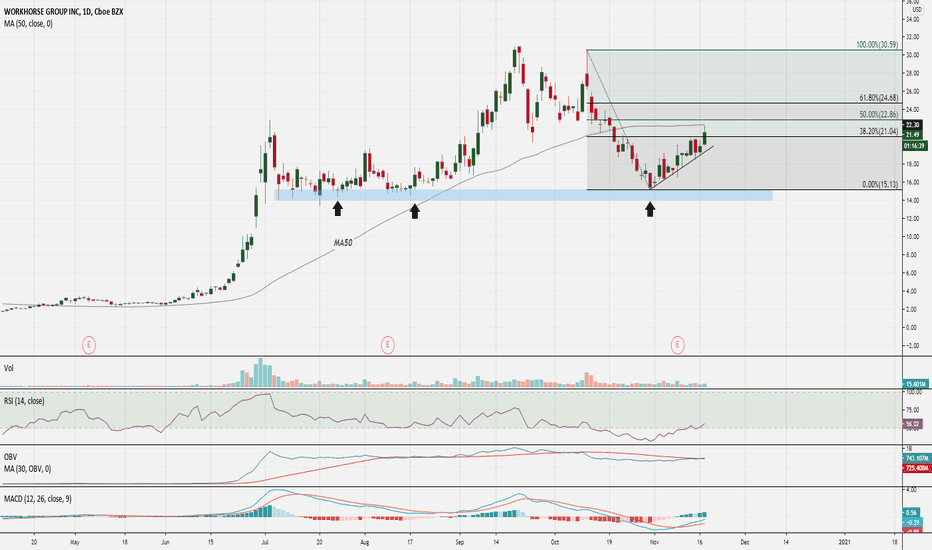Click the 61.80%(24.68) Fibonacci level label
This screenshot has width=932, height=550.
(879, 98)
